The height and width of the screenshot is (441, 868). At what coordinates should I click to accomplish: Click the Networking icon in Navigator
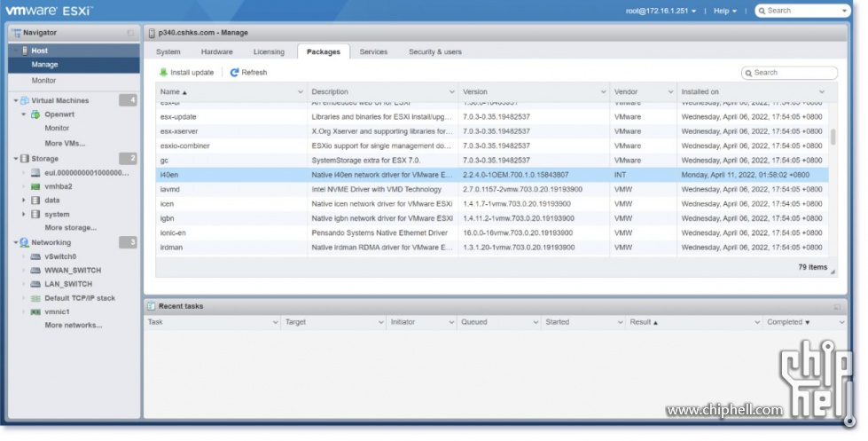24,242
